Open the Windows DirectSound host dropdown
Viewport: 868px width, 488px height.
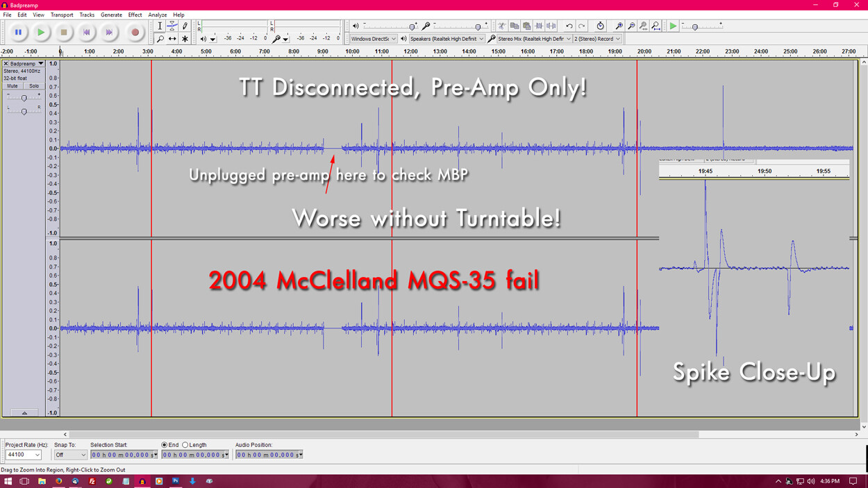point(374,39)
